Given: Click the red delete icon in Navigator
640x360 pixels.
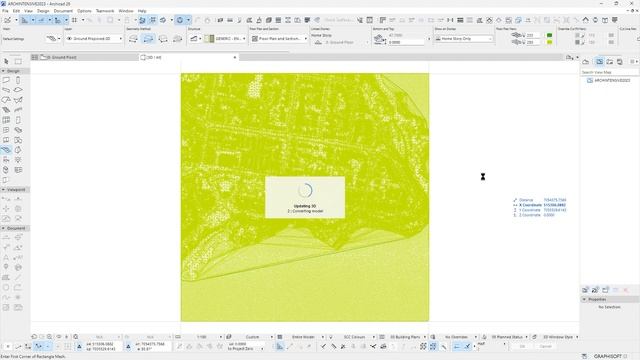Looking at the screenshot, I should (x=626, y=290).
